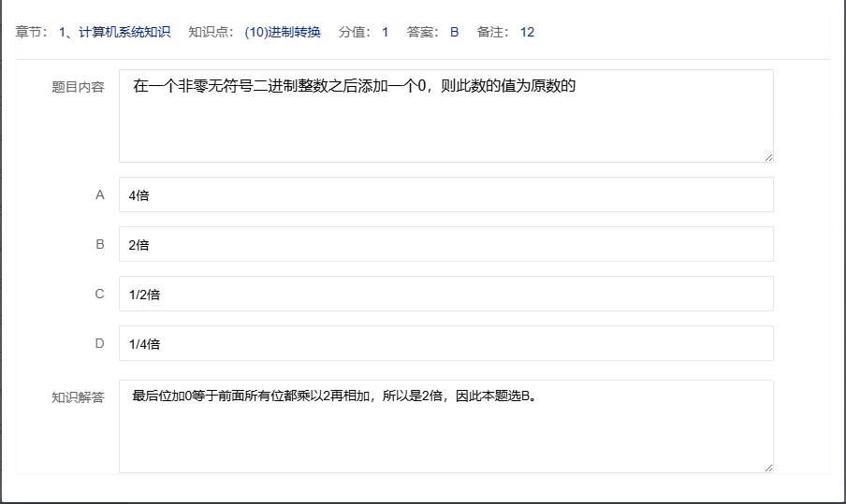Click resize handle of question text area
846x504 pixels.
768,157
